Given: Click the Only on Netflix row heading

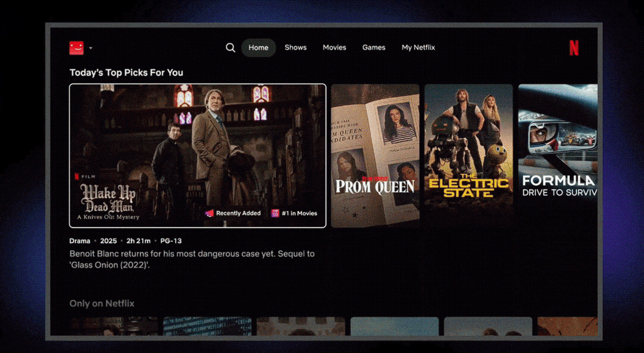Looking at the screenshot, I should pos(102,303).
